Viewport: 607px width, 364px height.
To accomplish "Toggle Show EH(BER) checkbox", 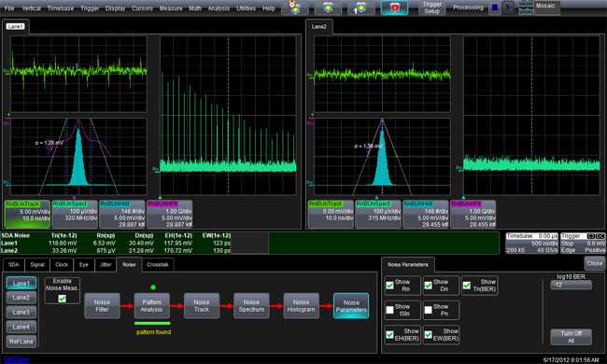I will [x=389, y=335].
